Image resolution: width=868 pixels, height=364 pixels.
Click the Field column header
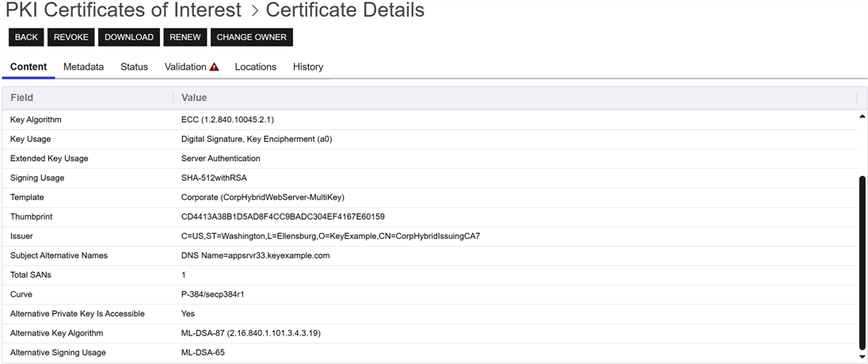point(22,98)
